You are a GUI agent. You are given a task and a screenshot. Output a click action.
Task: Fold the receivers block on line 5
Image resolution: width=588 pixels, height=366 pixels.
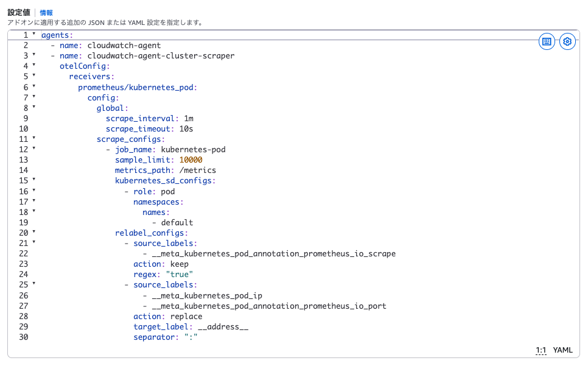click(x=34, y=76)
